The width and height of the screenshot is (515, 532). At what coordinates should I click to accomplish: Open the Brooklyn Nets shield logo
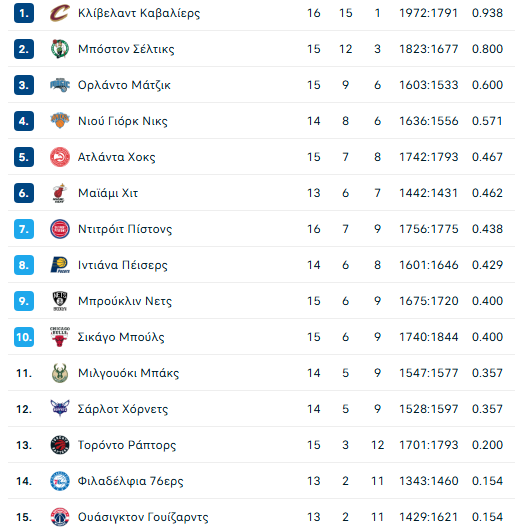[x=60, y=301]
